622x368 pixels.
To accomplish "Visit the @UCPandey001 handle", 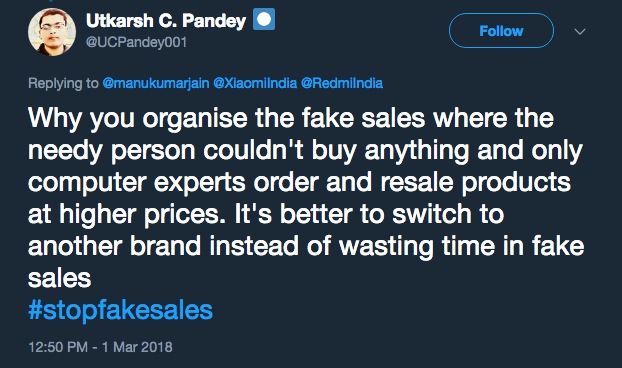I will coord(136,42).
